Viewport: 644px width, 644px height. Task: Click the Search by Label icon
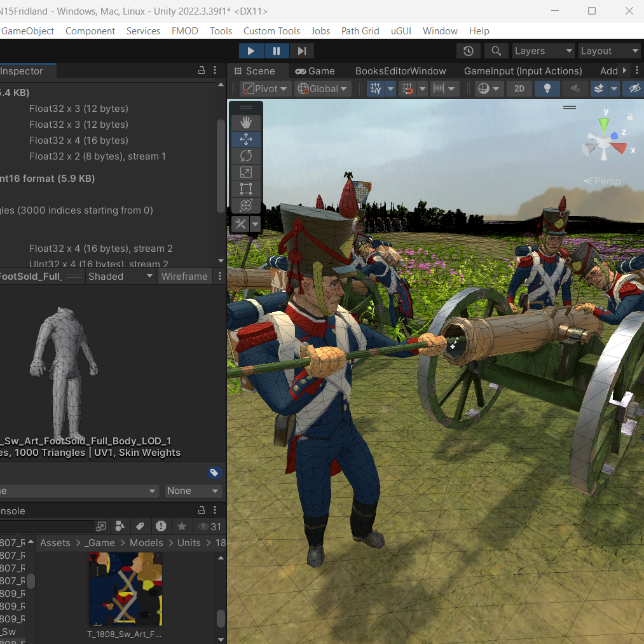140,526
